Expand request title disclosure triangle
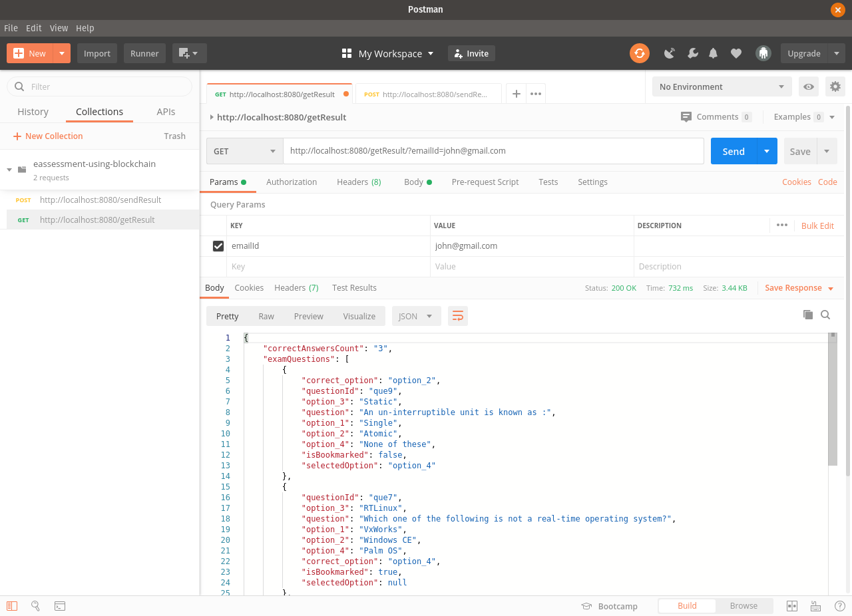This screenshot has height=616, width=852. tap(212, 117)
